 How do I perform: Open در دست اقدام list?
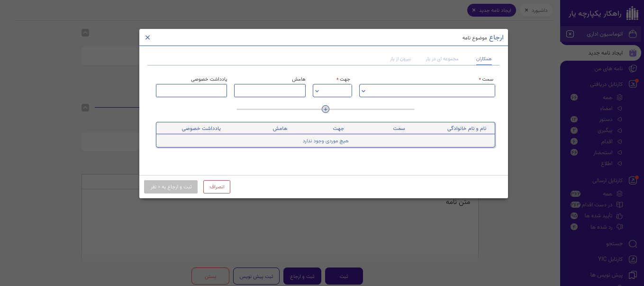pos(598,204)
